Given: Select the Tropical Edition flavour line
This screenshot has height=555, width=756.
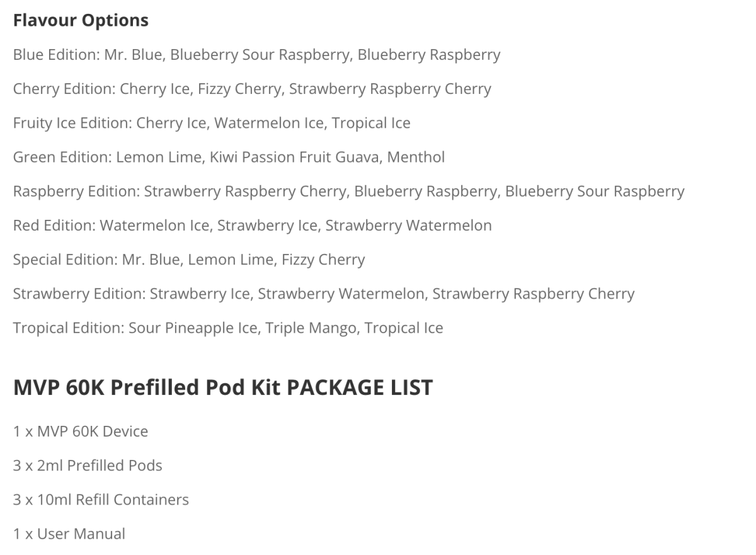Looking at the screenshot, I should pyautogui.click(x=228, y=328).
